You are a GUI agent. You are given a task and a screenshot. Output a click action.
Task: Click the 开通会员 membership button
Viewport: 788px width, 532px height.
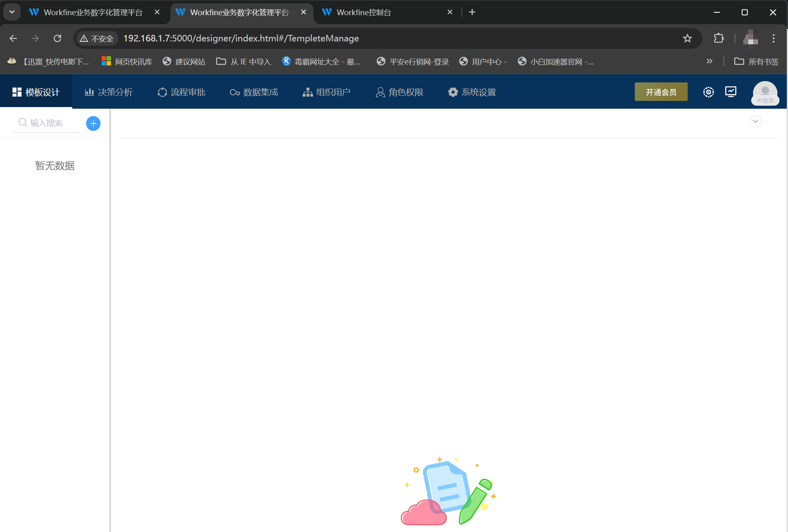click(661, 92)
